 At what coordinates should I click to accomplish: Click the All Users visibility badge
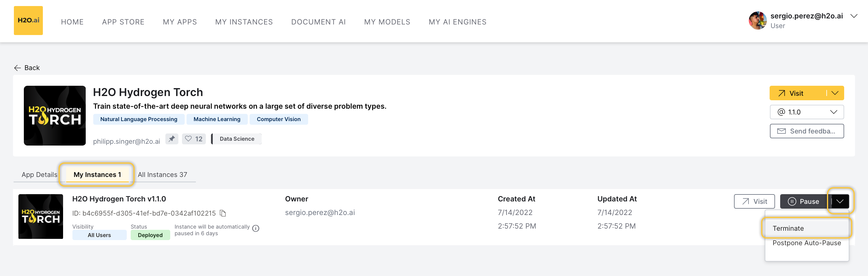99,235
